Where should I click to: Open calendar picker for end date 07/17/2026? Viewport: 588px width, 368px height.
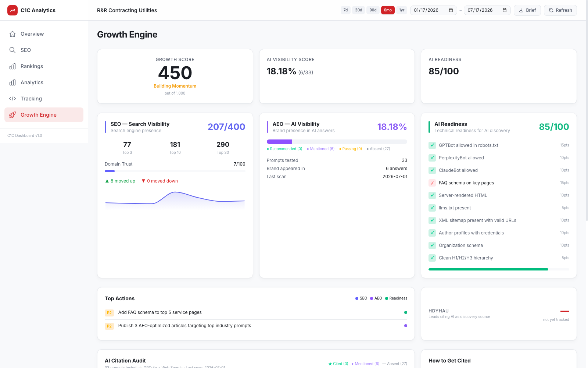[x=505, y=10]
